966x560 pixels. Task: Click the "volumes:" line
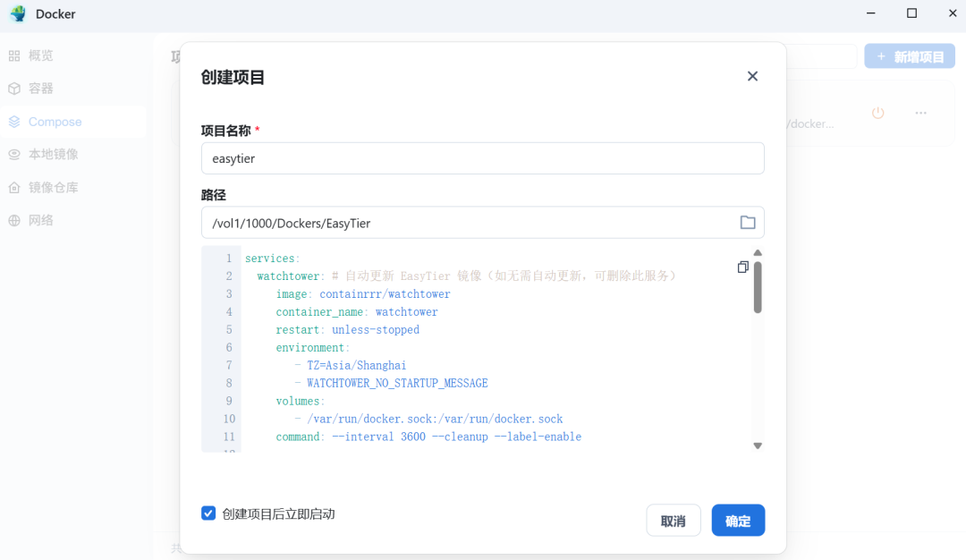click(x=300, y=401)
